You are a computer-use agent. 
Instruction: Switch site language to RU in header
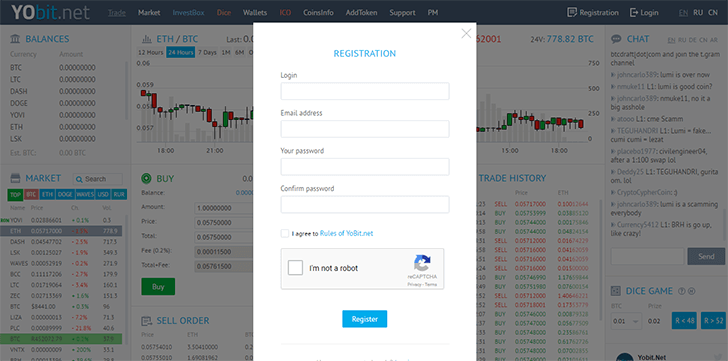tap(698, 13)
